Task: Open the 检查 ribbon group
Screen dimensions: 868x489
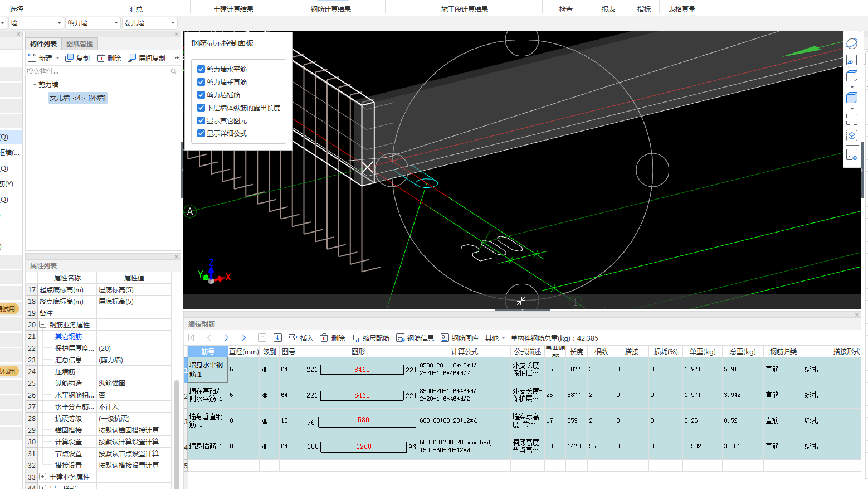Action: click(x=566, y=9)
